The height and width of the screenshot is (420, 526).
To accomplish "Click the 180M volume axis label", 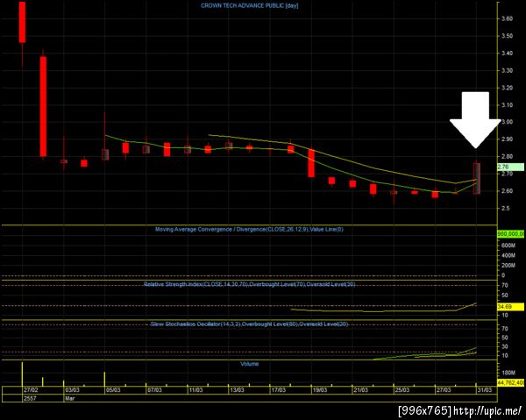I will [508, 373].
